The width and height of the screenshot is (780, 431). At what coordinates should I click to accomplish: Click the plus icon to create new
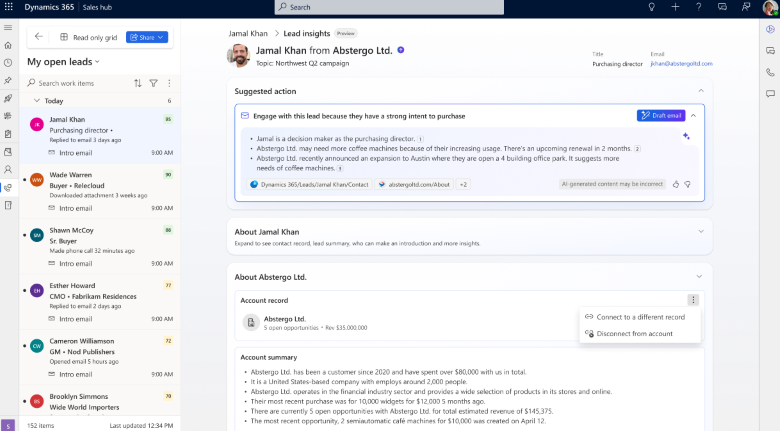(675, 7)
